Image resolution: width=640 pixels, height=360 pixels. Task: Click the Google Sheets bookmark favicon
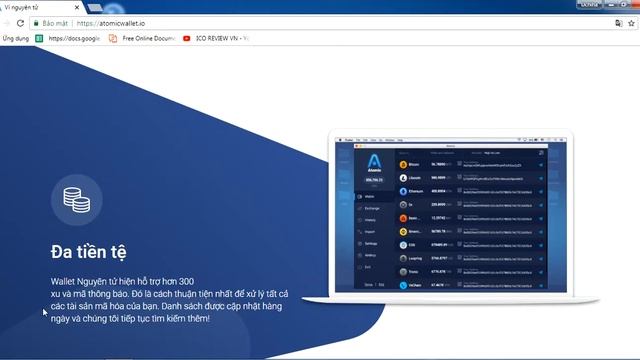[x=39, y=38]
